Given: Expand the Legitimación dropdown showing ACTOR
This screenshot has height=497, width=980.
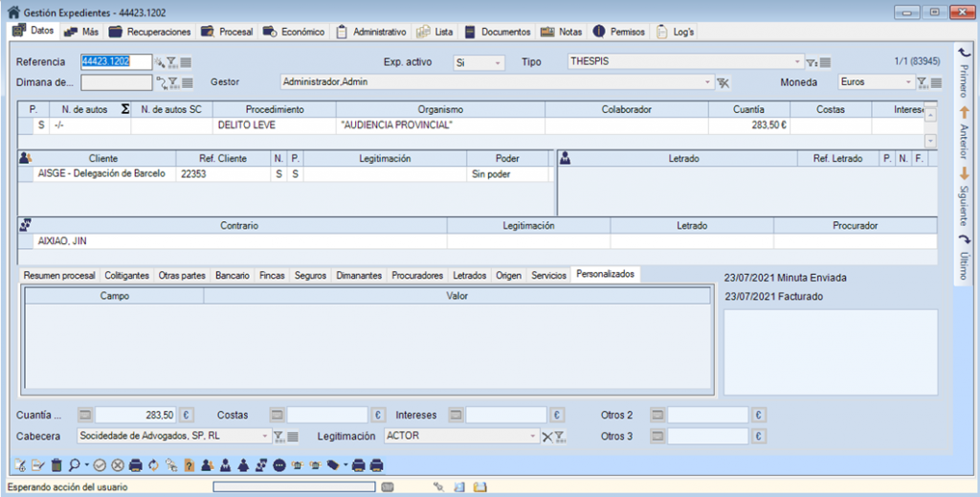Looking at the screenshot, I should tap(533, 436).
